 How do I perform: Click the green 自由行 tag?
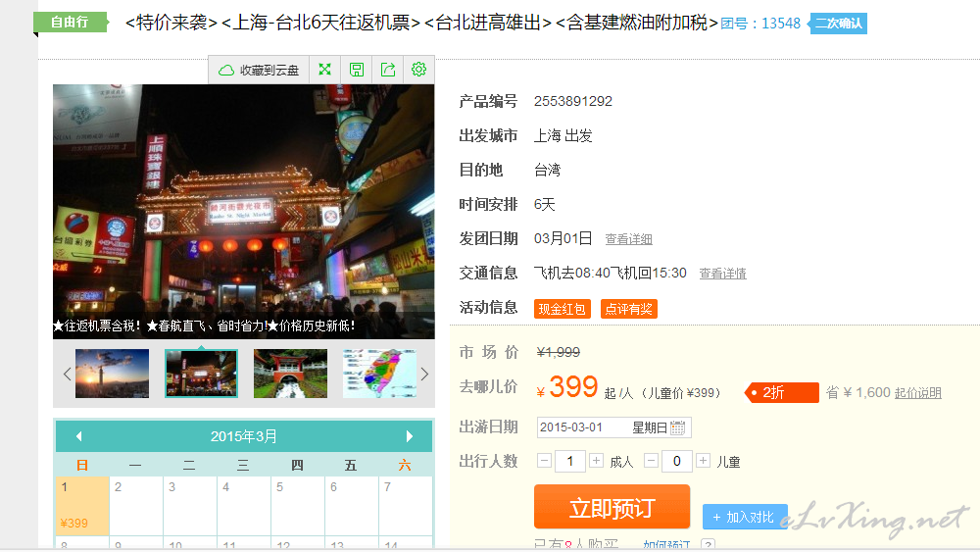tap(70, 22)
